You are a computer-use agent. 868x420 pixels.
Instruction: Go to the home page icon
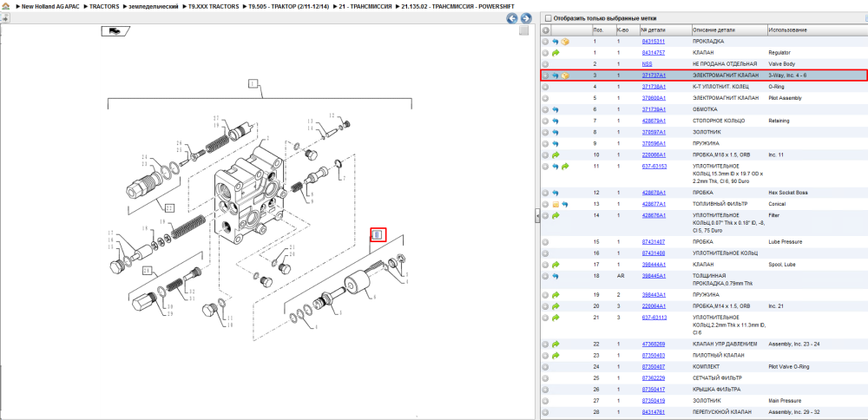tap(5, 5)
